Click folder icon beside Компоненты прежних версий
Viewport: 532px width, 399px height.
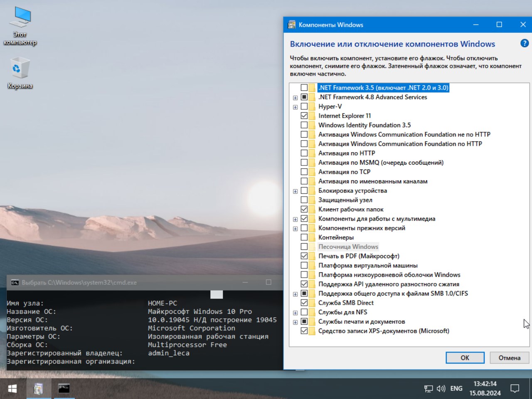click(312, 228)
